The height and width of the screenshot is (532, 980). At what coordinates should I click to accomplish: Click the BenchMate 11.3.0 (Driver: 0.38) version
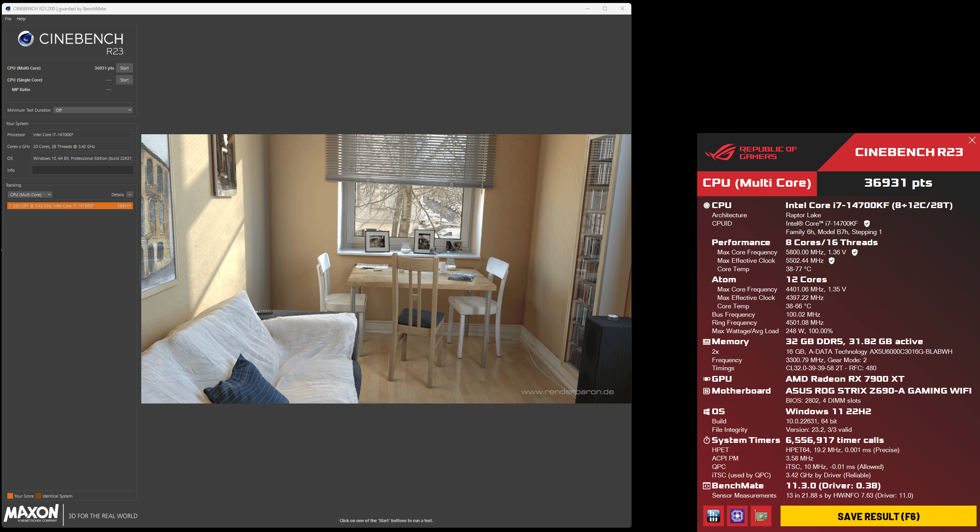pos(833,486)
